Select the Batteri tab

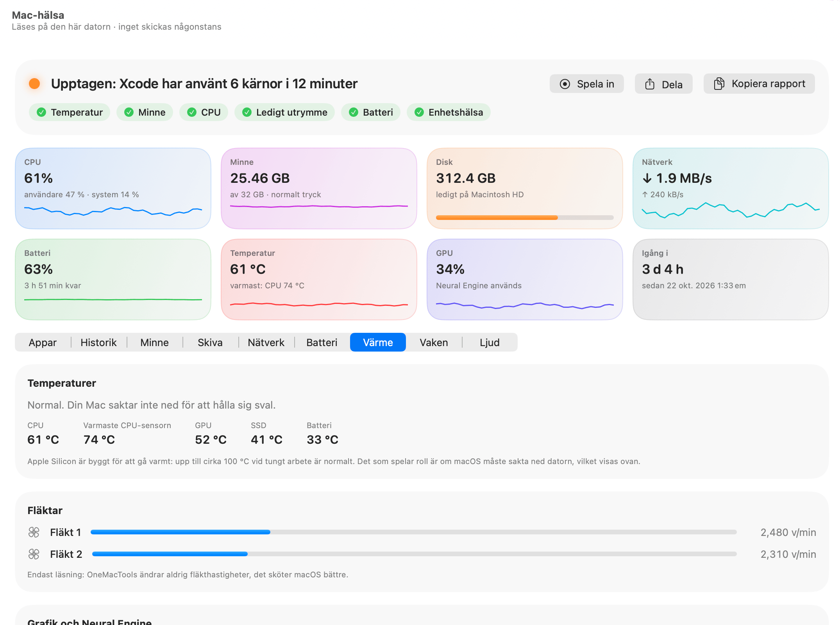click(322, 343)
